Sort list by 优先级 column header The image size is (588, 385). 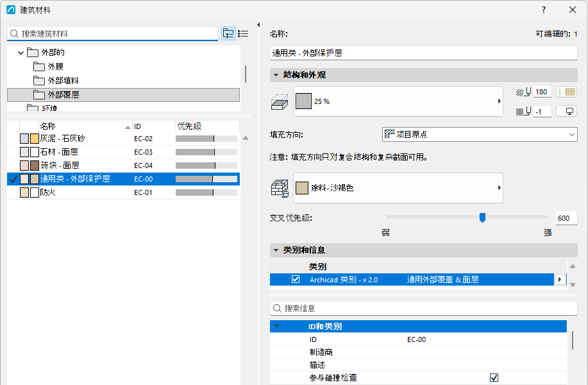click(x=207, y=126)
